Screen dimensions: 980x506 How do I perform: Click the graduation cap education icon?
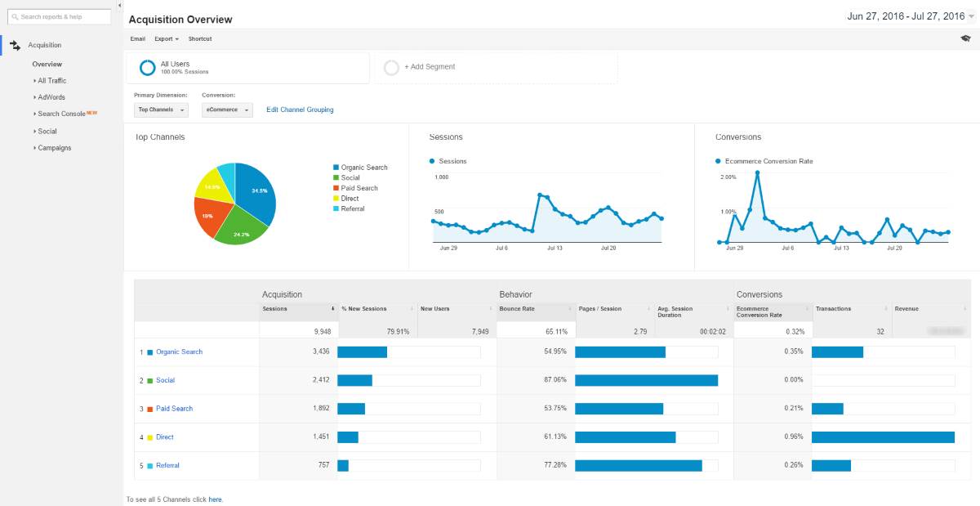965,38
